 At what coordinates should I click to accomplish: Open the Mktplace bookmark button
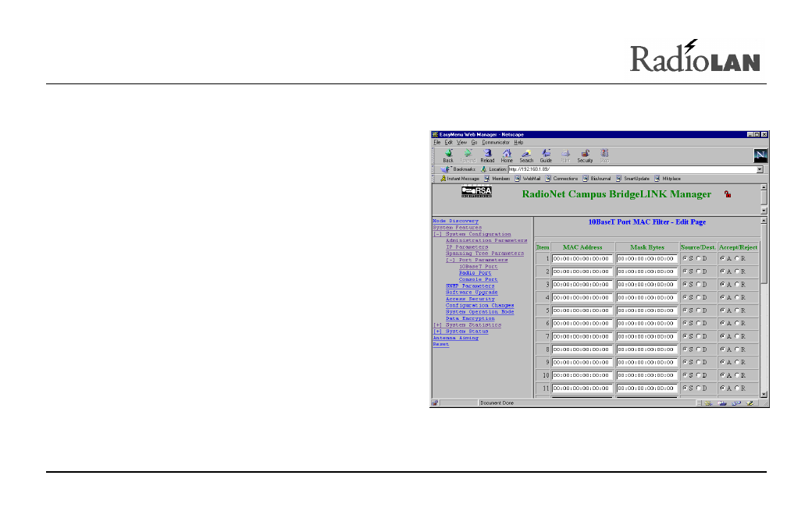[x=668, y=179]
